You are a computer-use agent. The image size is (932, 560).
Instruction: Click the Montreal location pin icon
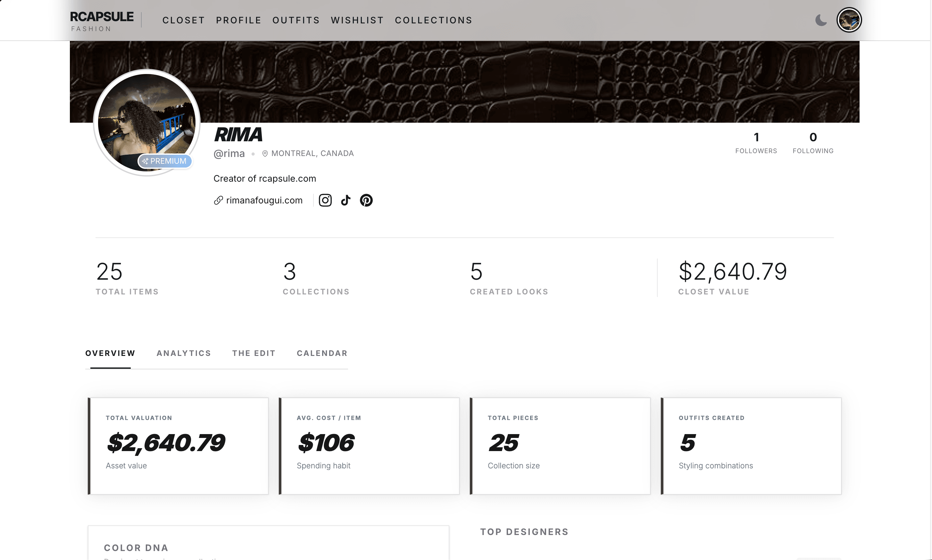click(265, 153)
